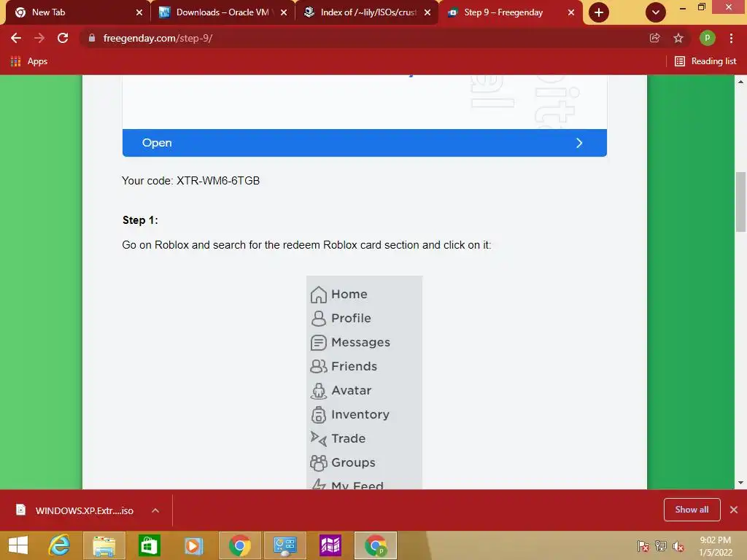Click the scrollbar down arrow
The width and height of the screenshot is (747, 560).
[x=741, y=483]
